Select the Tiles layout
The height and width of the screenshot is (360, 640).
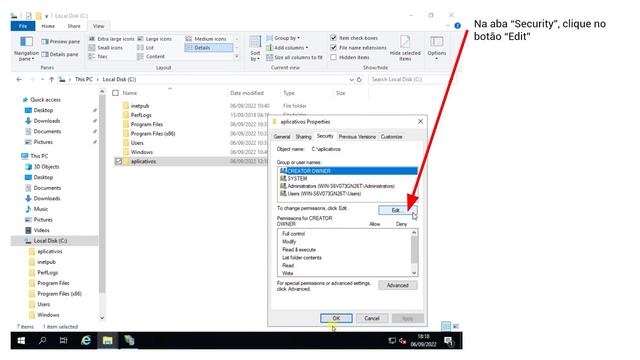98,57
